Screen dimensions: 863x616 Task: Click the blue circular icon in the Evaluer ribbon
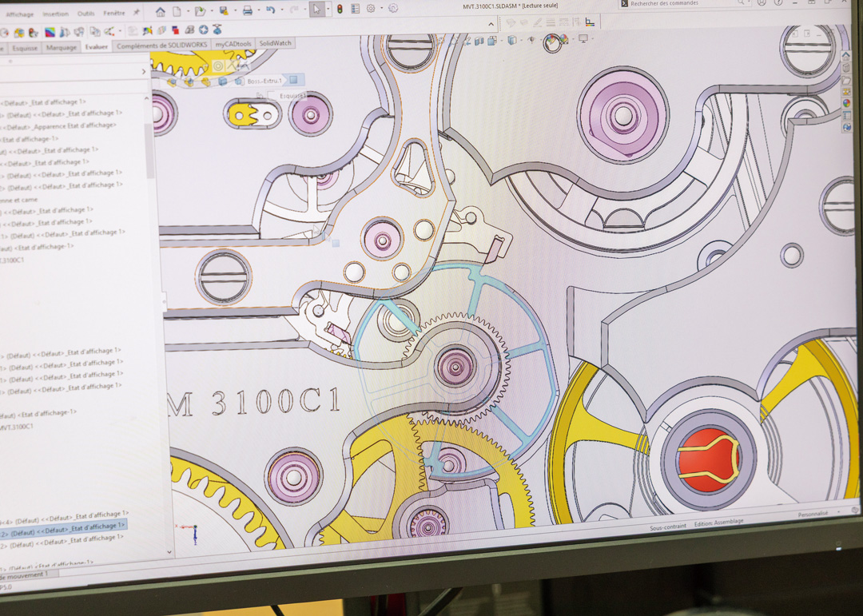point(203,30)
